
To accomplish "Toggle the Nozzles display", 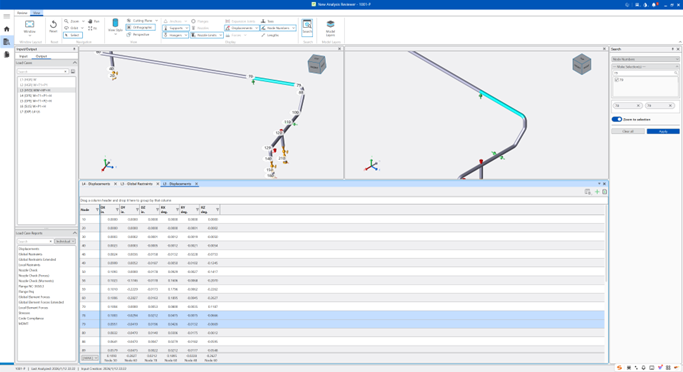I will click(200, 28).
